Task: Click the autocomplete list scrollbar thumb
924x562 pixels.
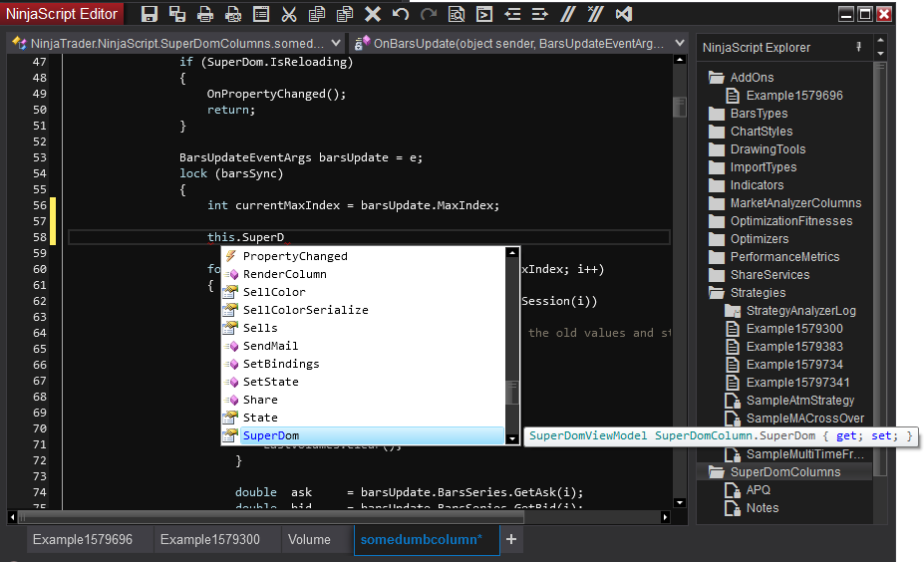Action: click(512, 393)
